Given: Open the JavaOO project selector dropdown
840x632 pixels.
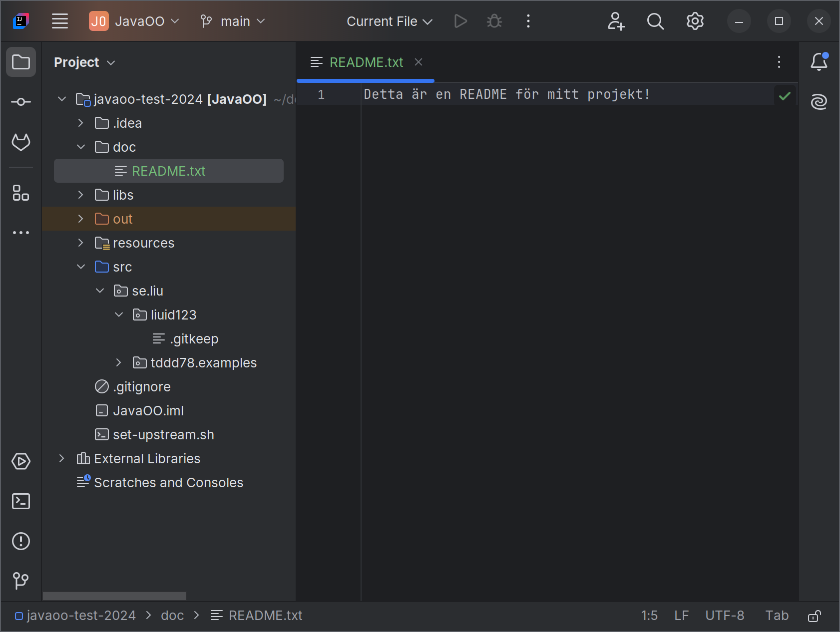Looking at the screenshot, I should click(134, 21).
